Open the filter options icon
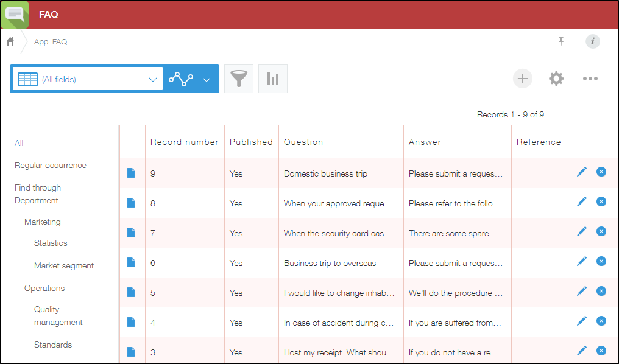 point(238,79)
